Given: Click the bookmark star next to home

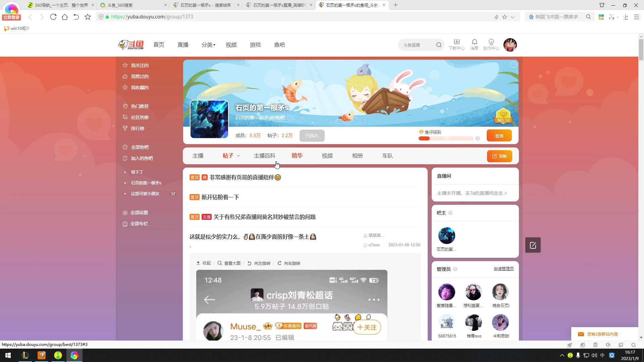Looking at the screenshot, I should coord(88,17).
